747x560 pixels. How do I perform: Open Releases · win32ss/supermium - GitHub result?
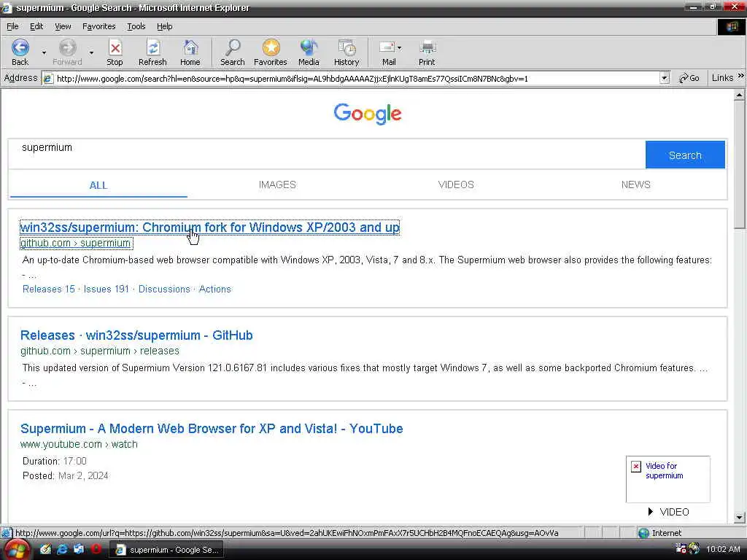point(136,335)
